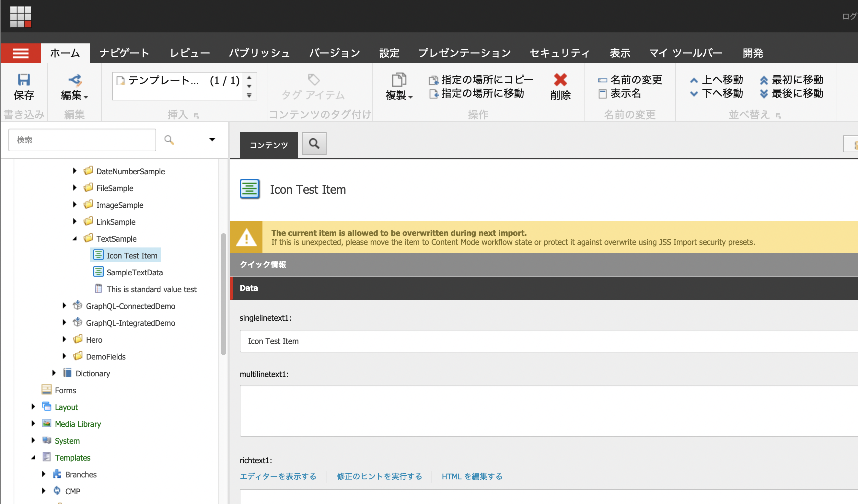Screen dimensions: 858x504
Task: Click the tree search magnifier icon
Action: pos(169,140)
